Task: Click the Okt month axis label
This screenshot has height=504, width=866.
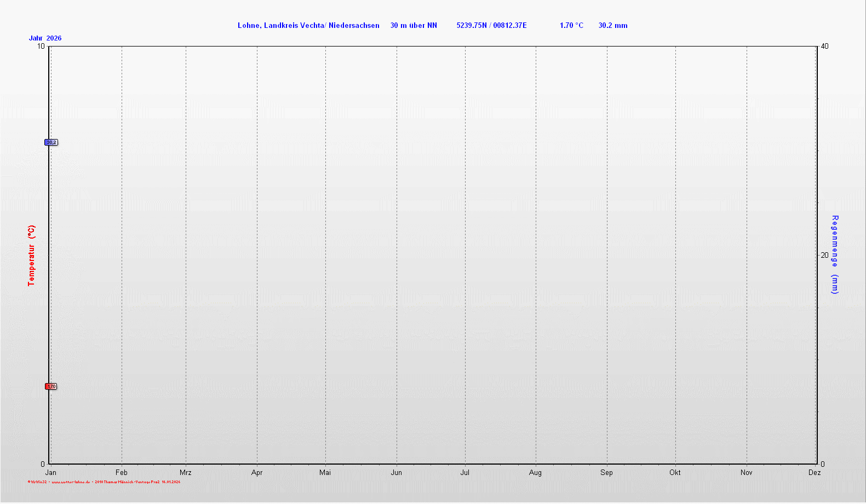Action: click(675, 472)
